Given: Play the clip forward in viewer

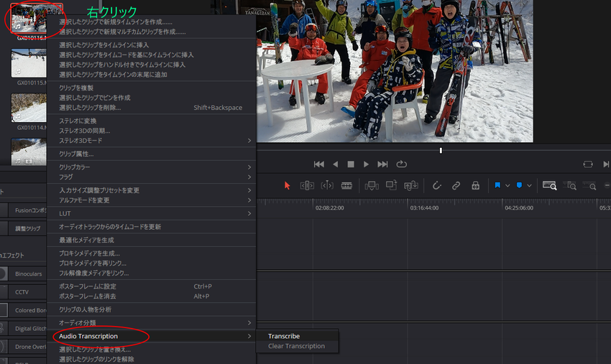Looking at the screenshot, I should tap(366, 164).
